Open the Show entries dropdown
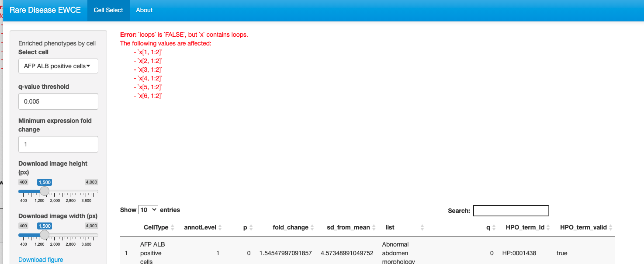The width and height of the screenshot is (644, 264). [148, 209]
